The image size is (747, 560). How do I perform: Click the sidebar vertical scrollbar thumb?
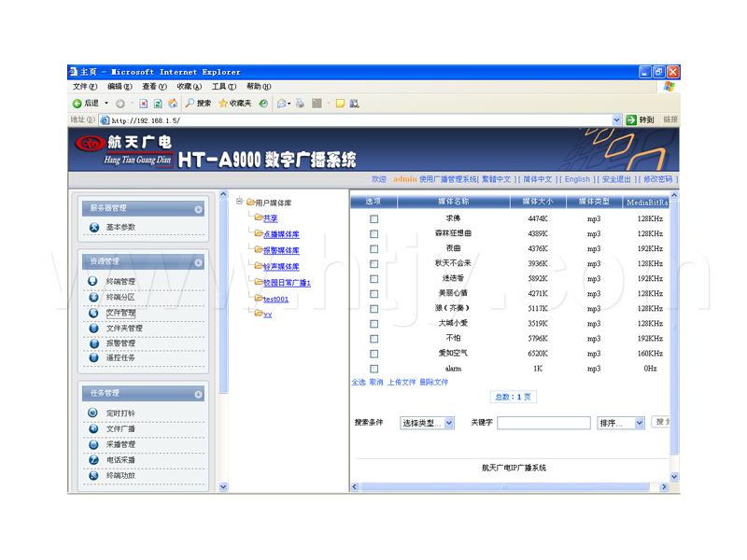click(x=223, y=296)
